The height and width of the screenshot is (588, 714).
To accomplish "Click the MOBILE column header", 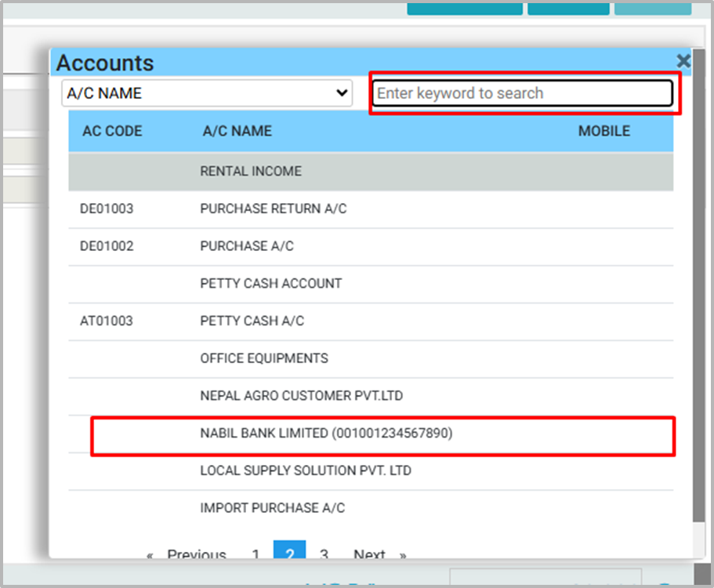I will (x=603, y=131).
